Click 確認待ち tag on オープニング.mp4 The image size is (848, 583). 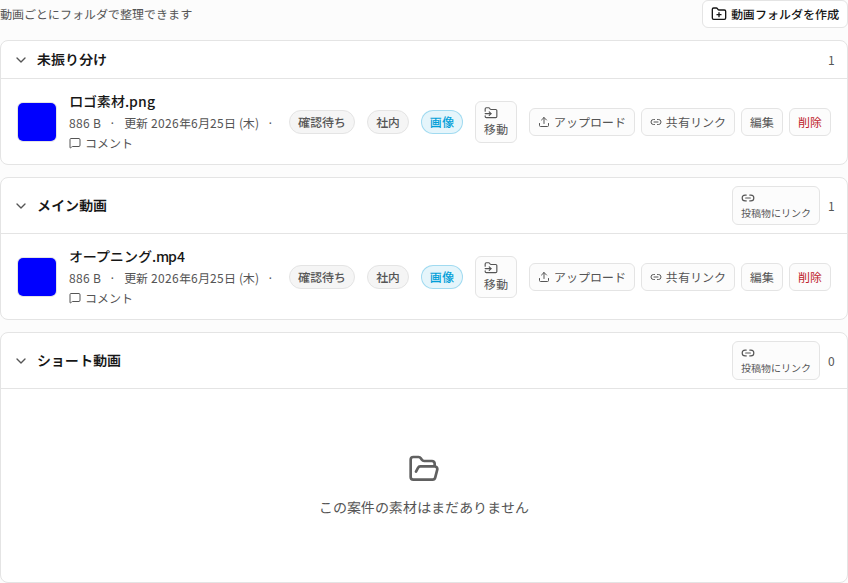click(322, 277)
